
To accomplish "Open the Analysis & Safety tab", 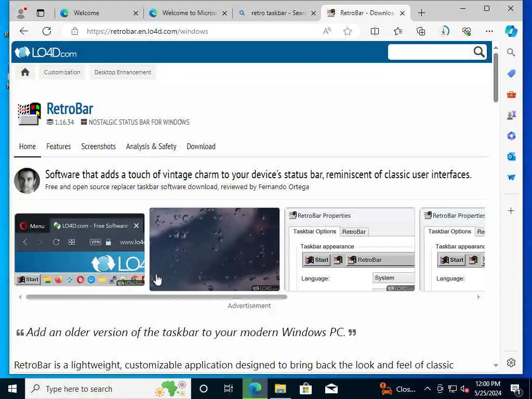I will click(x=151, y=147).
